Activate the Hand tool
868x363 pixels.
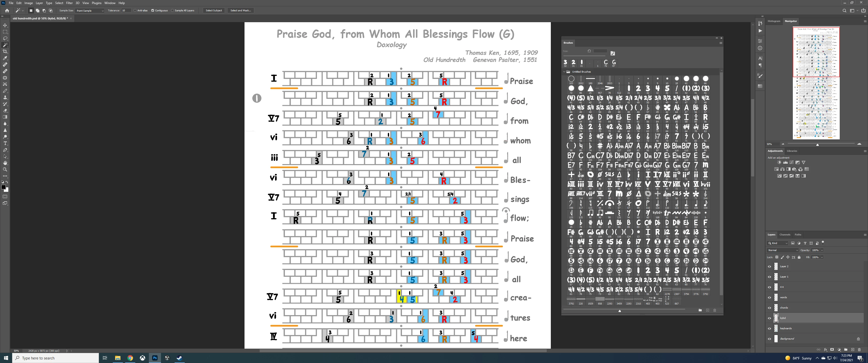click(x=5, y=163)
